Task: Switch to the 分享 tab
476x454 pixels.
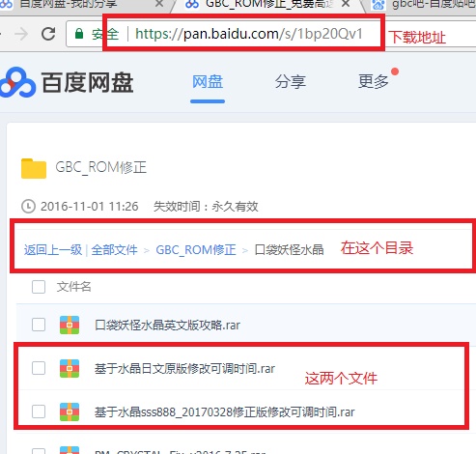Action: [x=291, y=82]
